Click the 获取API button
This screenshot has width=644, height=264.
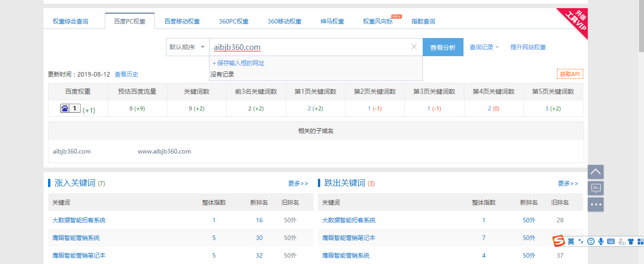[x=570, y=74]
